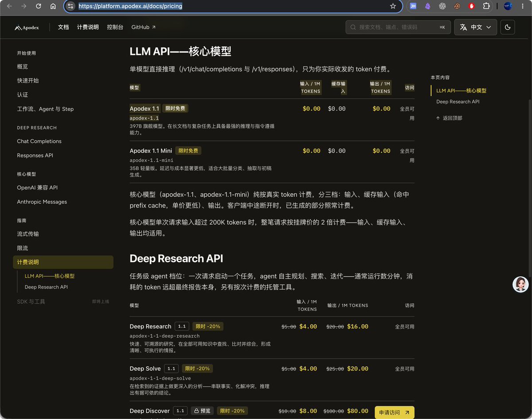Viewport: 532px width, 419px height.
Task: Open Responses API in the sidebar
Action: click(35, 155)
